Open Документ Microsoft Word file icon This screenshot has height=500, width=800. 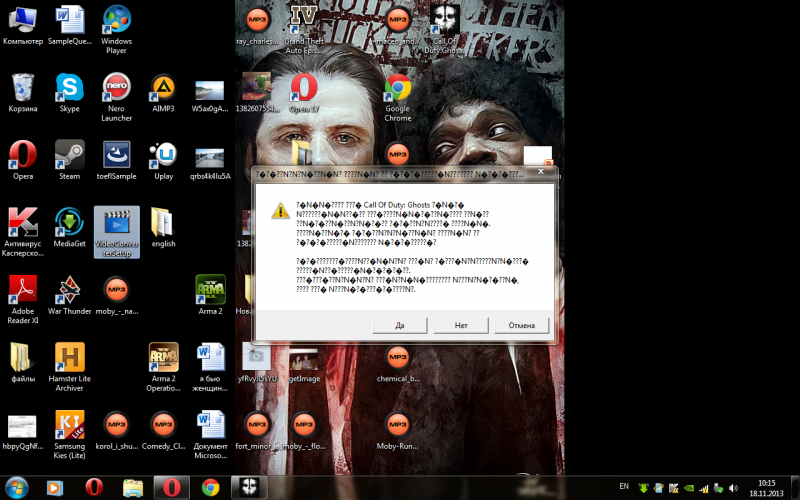210,434
